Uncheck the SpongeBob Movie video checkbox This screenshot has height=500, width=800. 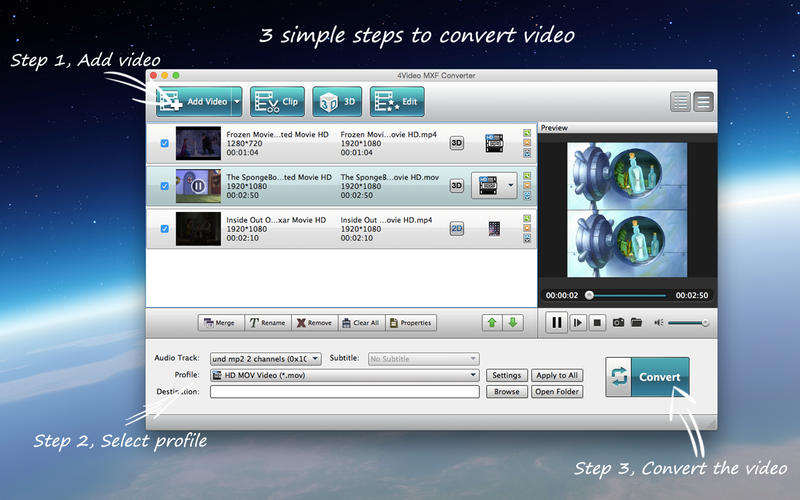coord(165,186)
